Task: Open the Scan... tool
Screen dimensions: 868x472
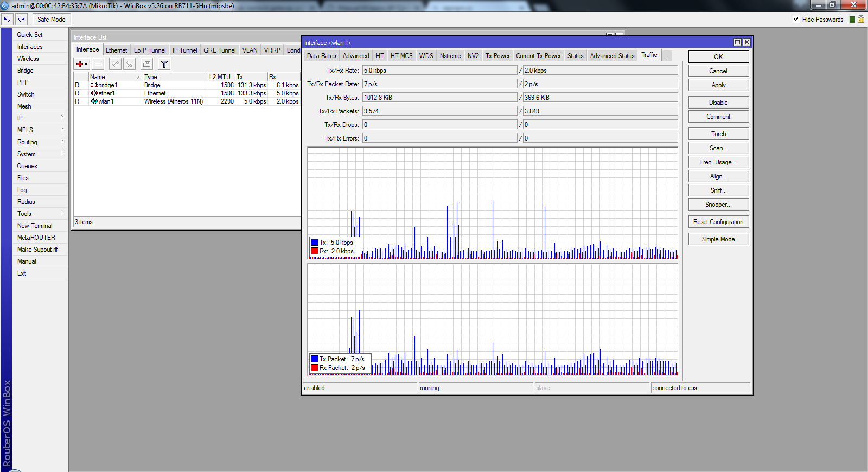Action: click(718, 148)
